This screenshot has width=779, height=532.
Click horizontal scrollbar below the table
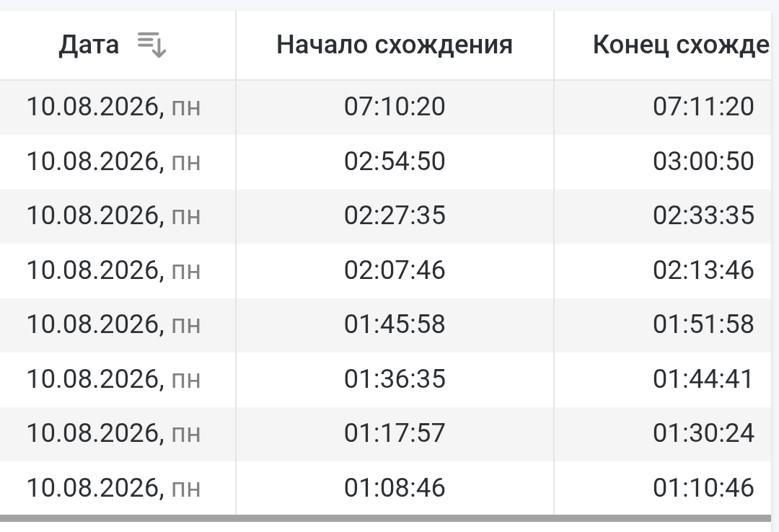coord(385,518)
